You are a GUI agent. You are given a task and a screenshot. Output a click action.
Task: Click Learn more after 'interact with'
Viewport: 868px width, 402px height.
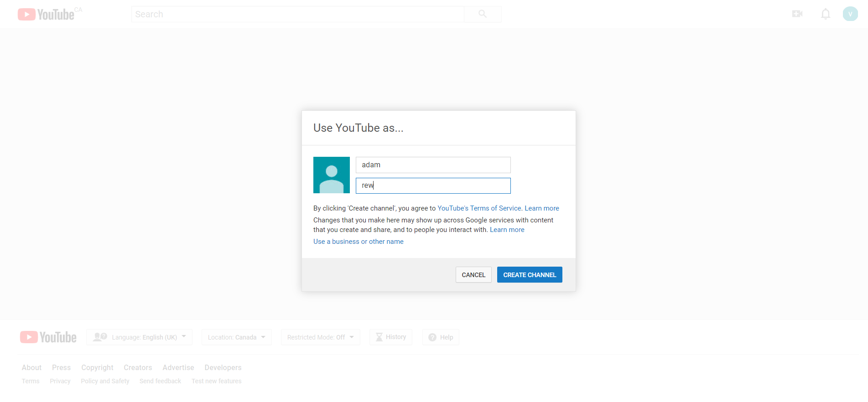(507, 230)
